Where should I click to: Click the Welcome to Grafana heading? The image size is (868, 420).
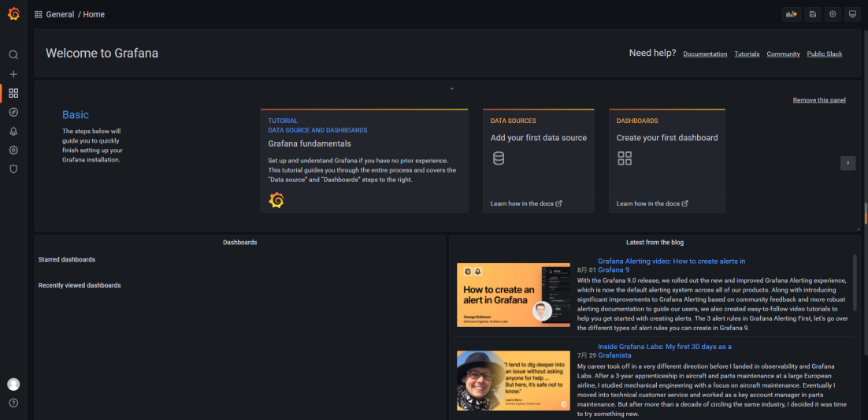102,54
